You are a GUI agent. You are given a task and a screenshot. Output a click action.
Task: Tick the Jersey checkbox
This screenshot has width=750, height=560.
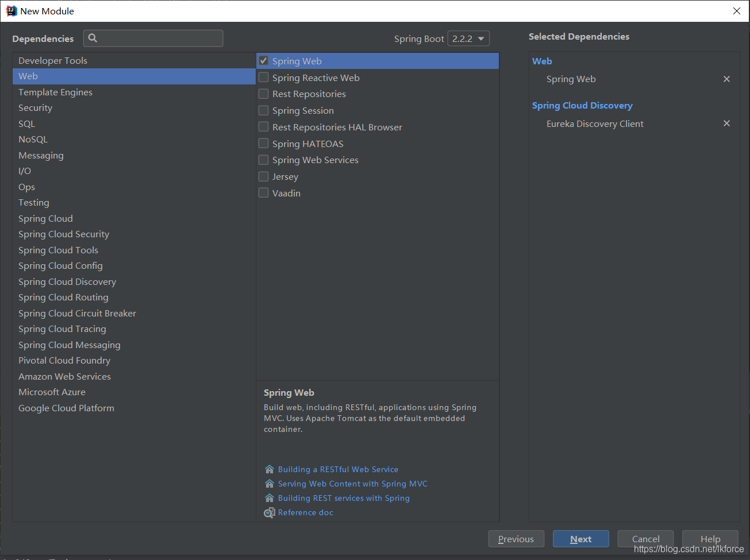pos(264,176)
